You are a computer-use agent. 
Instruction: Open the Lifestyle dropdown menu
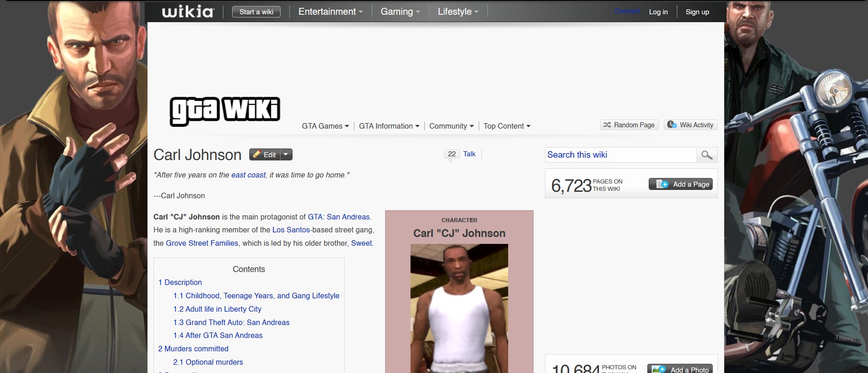(x=458, y=12)
